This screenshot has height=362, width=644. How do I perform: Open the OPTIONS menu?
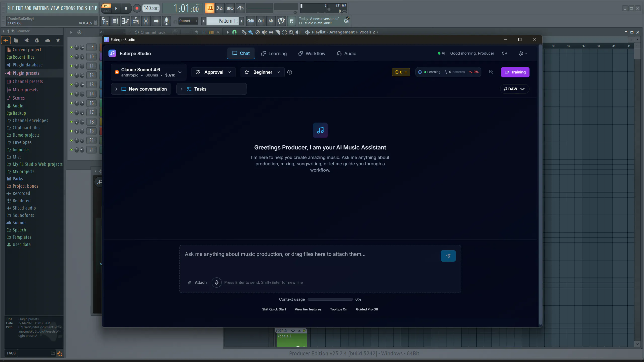[x=68, y=8]
